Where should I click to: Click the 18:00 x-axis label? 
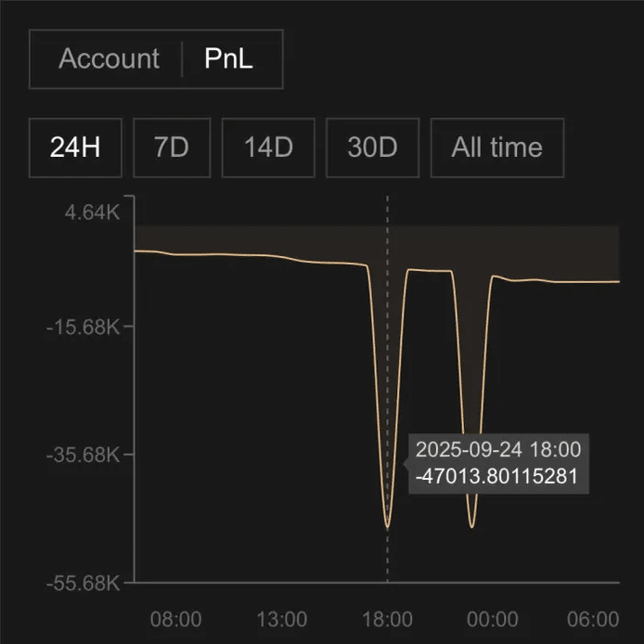[387, 619]
